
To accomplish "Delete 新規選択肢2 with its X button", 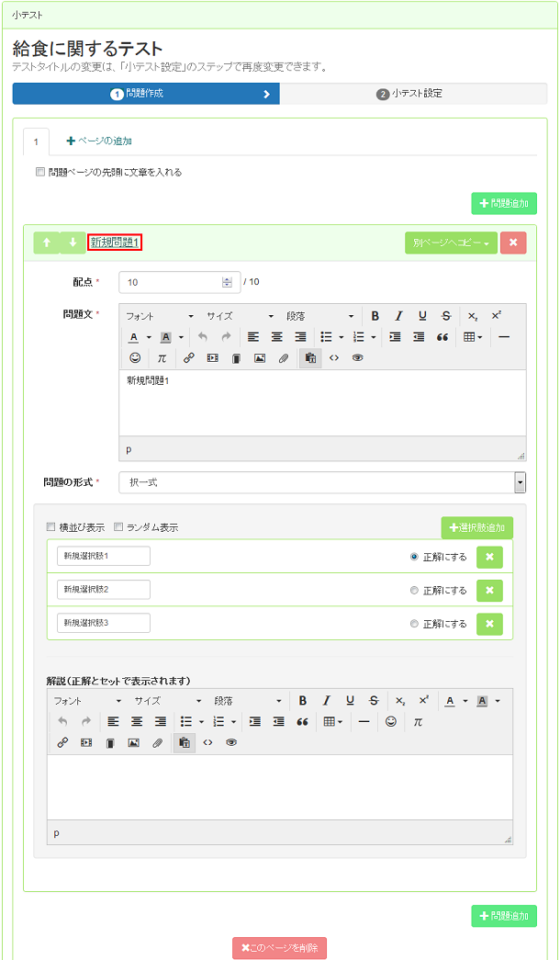I will point(489,590).
